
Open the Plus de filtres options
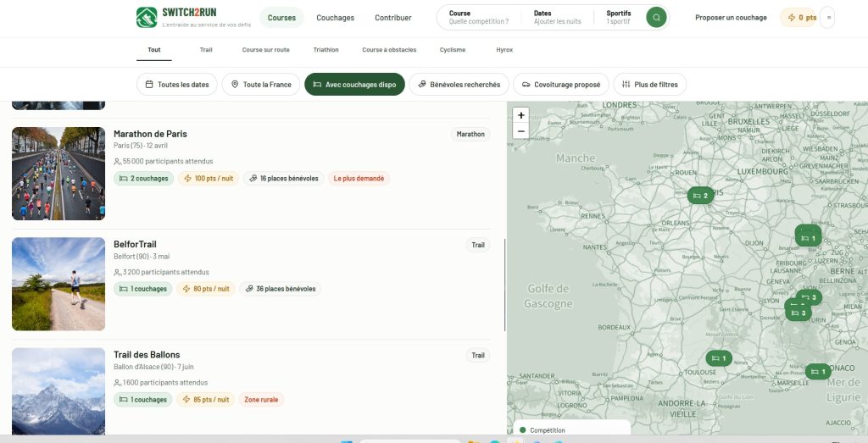(x=650, y=85)
